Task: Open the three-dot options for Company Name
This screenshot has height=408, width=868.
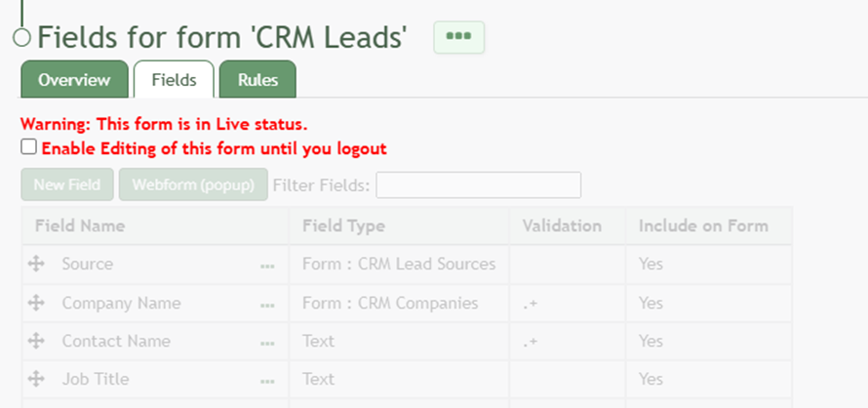Action: [267, 305]
